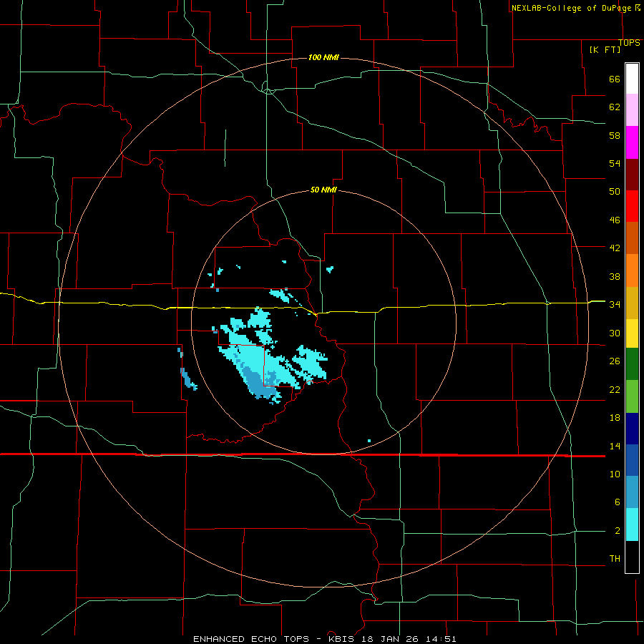
Task: Click the 54 legend value
Action: 615,163
